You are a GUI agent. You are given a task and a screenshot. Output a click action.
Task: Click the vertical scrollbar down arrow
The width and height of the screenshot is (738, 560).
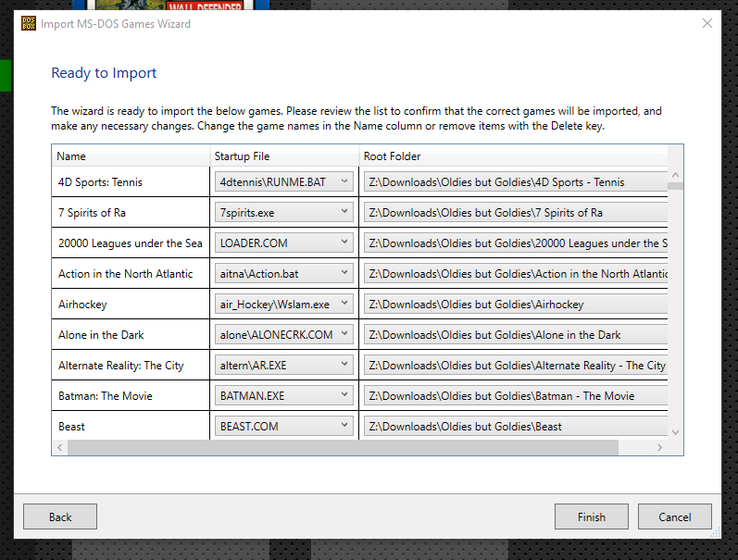(x=675, y=432)
